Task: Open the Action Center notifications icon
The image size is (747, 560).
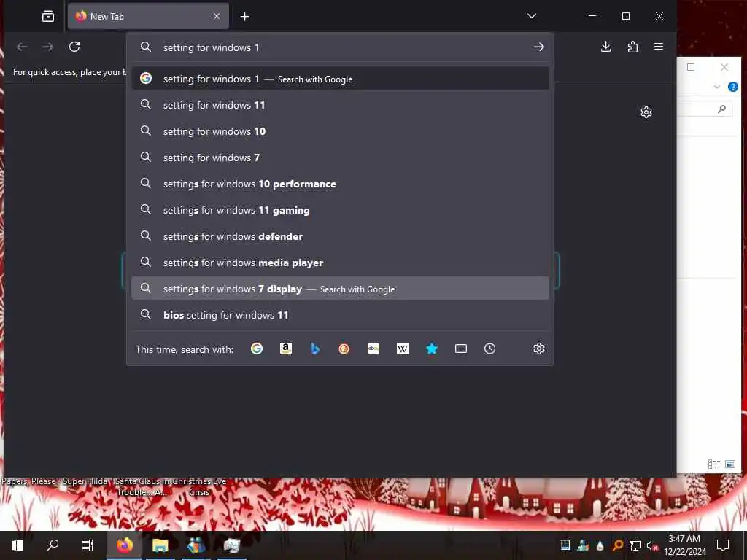Action: click(723, 545)
